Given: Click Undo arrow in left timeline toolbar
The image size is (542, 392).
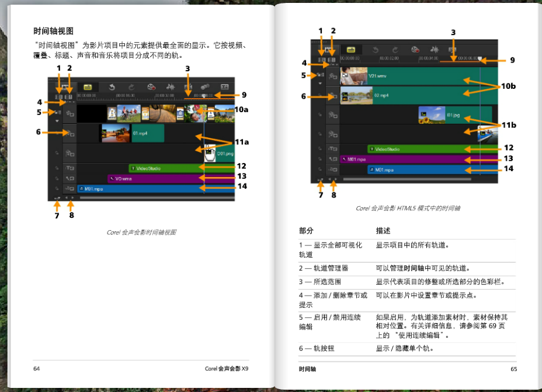Looking at the screenshot, I should 112,87.
